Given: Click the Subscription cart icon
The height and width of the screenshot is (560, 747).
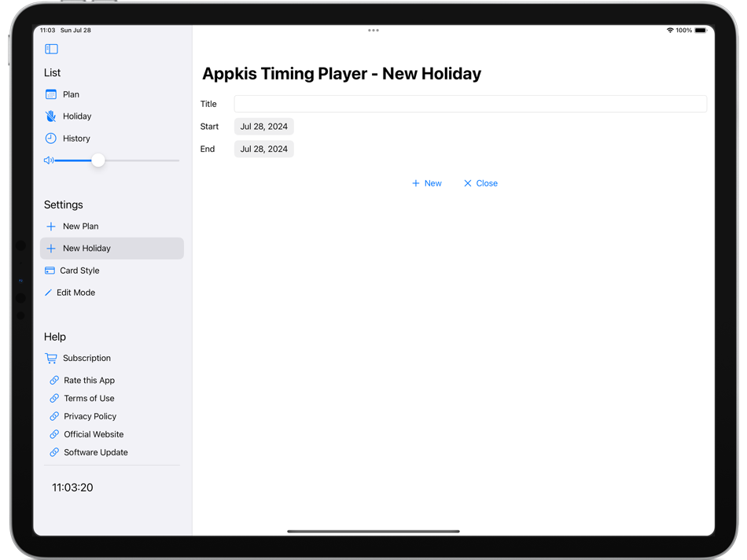Looking at the screenshot, I should pyautogui.click(x=51, y=359).
